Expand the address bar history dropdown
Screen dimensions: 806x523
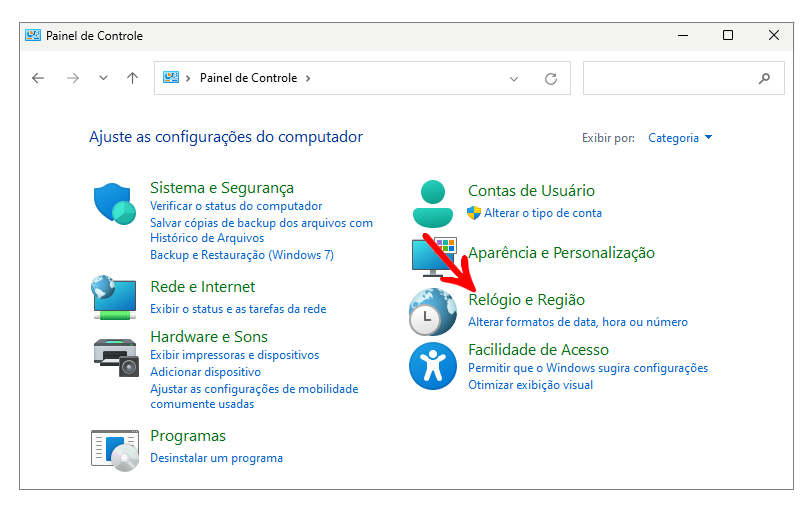[514, 78]
